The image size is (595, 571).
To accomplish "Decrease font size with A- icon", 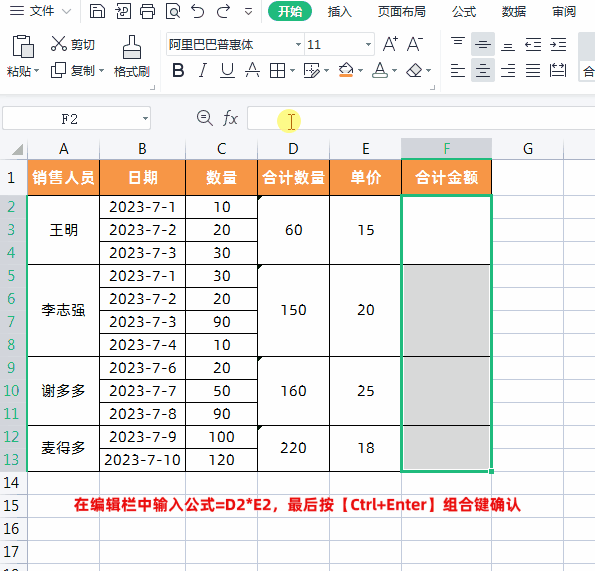I will point(414,44).
